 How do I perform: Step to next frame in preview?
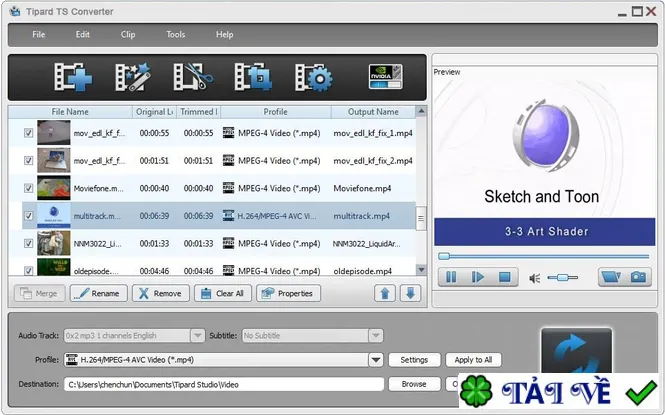tap(478, 277)
